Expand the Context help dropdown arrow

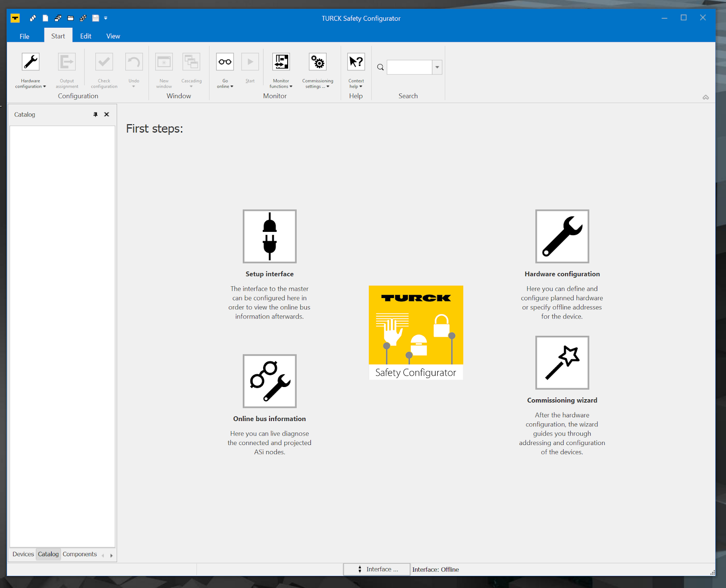(x=361, y=87)
